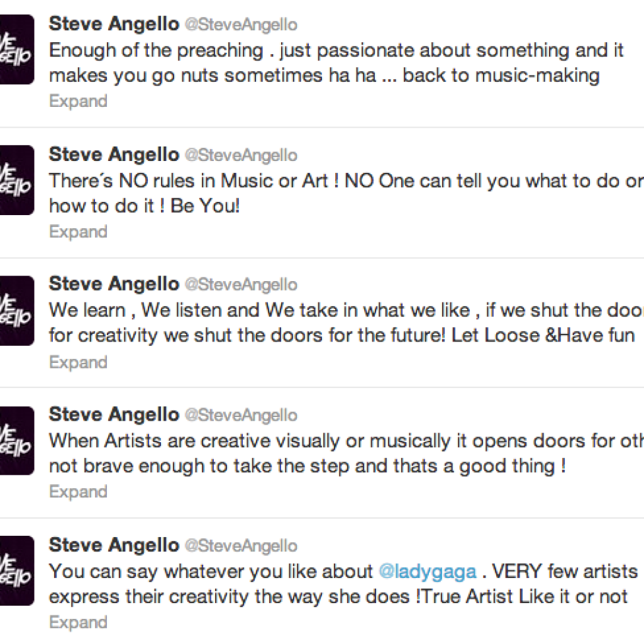Open Steve Angello name on the 'preaching' tweet
The image size is (644, 644).
pyautogui.click(x=114, y=24)
